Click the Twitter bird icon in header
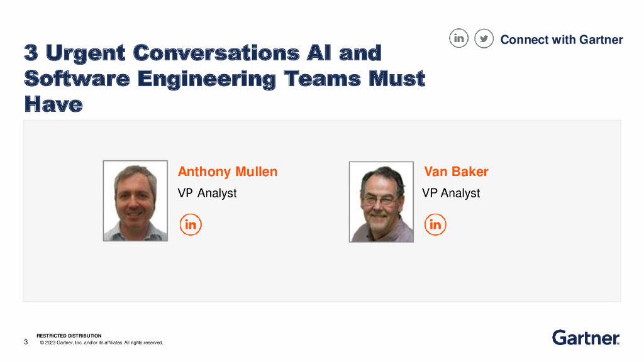Screen dimensions: 644x362 coord(484,39)
